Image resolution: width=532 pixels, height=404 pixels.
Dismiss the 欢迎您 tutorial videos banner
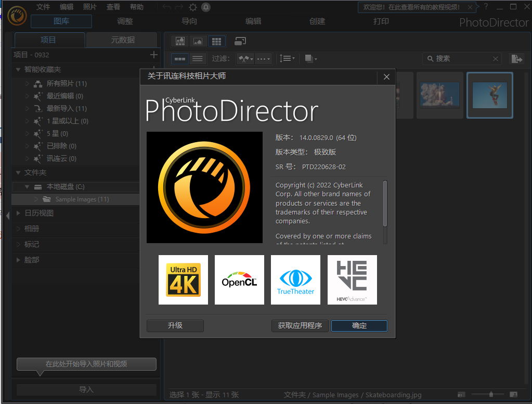470,7
